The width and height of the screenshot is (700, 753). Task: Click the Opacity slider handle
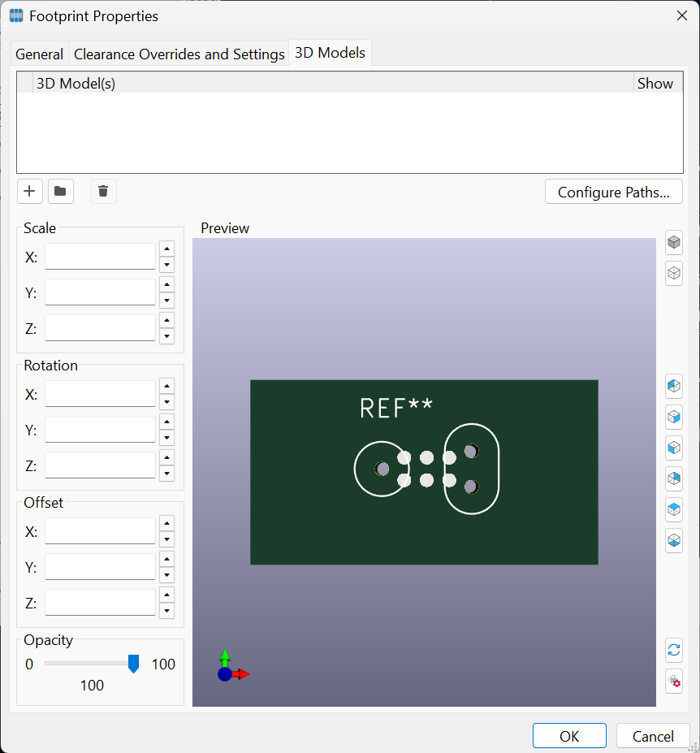134,664
